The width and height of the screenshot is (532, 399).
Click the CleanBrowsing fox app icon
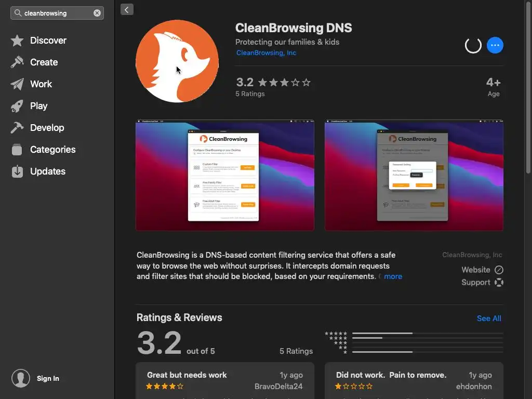pos(177,61)
